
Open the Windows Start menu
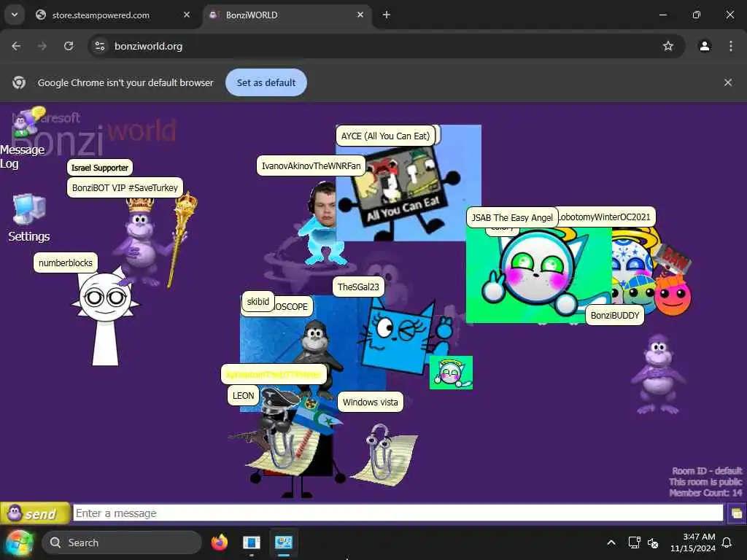[x=19, y=542]
